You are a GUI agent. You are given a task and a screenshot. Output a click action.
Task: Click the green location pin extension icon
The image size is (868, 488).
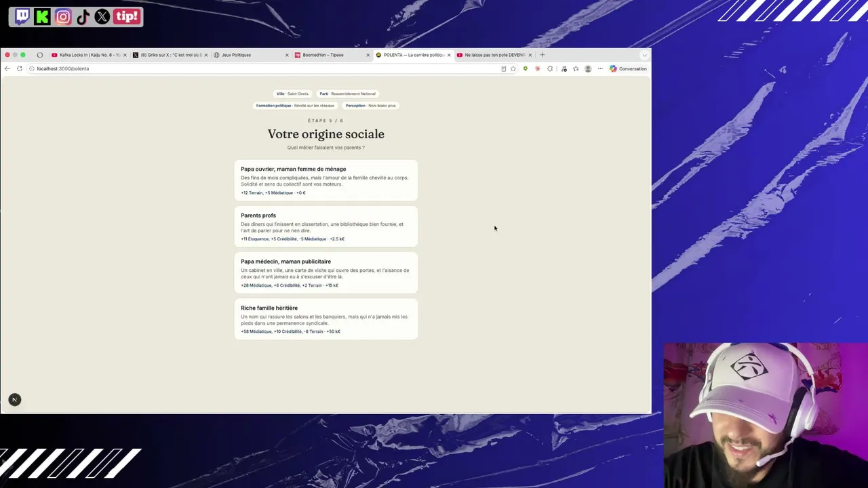pos(525,68)
